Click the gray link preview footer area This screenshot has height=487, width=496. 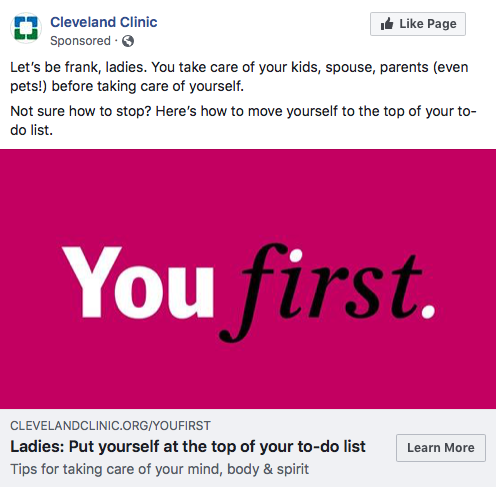[x=248, y=448]
